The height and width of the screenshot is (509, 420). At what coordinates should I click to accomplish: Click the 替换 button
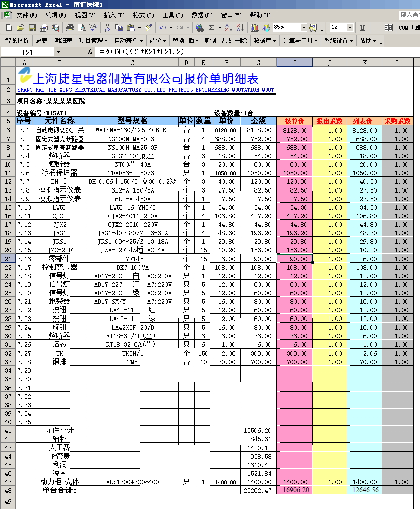tap(178, 41)
